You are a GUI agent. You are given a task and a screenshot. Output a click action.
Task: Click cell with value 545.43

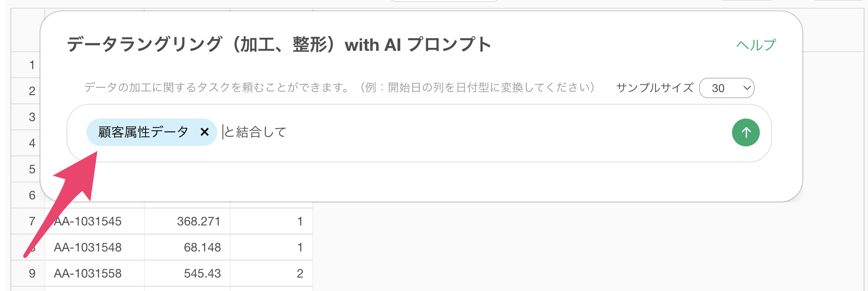click(x=187, y=274)
